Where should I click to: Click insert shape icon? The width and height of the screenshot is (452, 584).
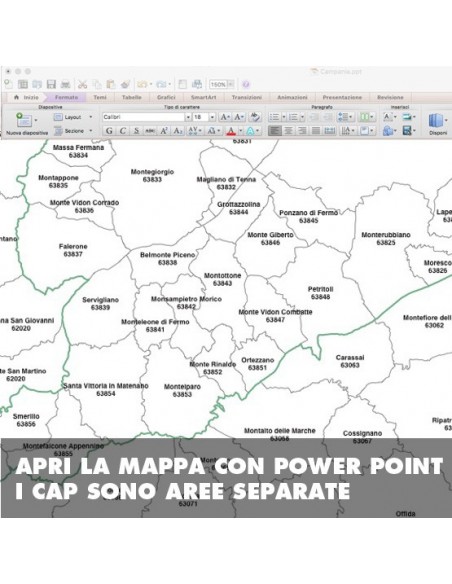(388, 131)
